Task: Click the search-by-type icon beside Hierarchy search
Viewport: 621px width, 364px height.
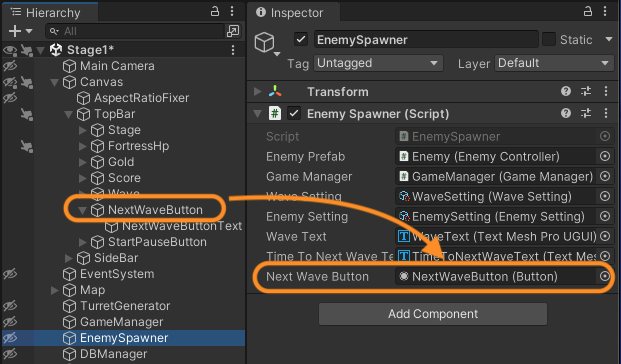Action: (232, 31)
